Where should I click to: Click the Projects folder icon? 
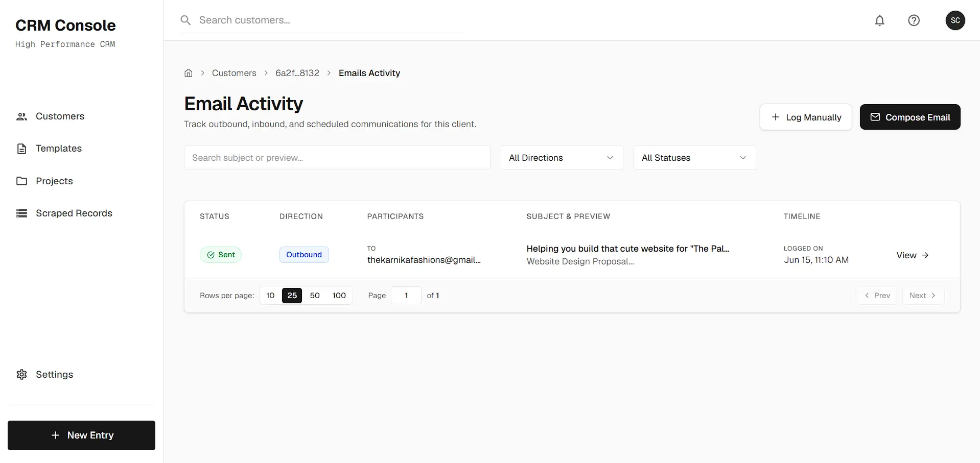pos(21,181)
